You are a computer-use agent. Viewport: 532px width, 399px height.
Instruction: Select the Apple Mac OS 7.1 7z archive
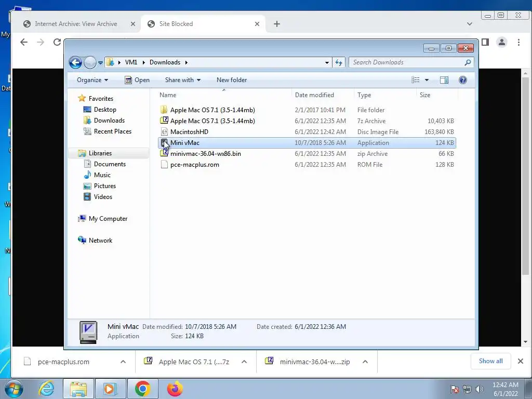[307, 121]
